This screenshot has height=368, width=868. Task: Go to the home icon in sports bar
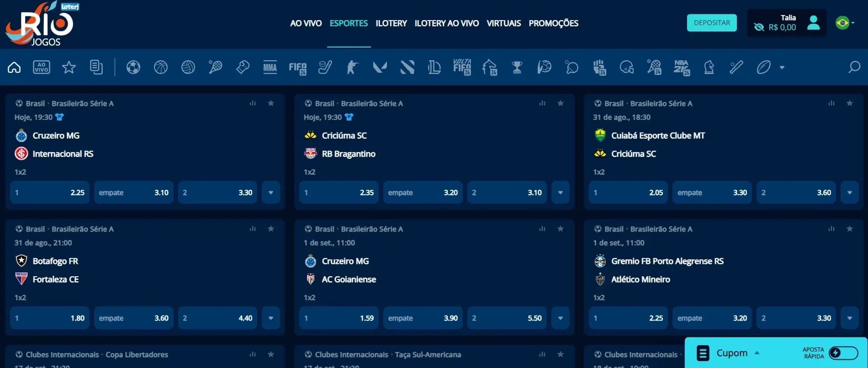point(14,68)
